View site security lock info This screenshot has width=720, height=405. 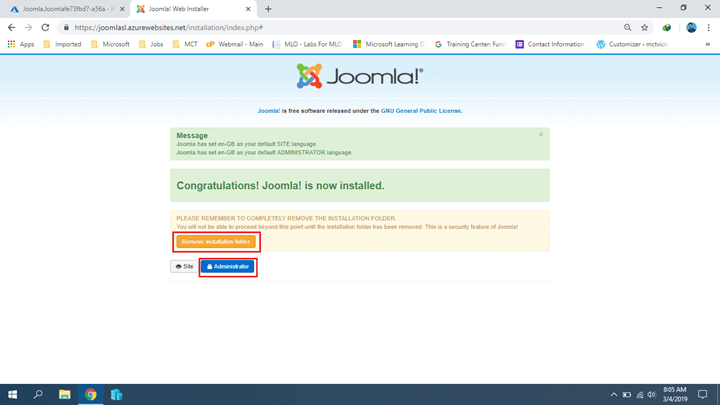[66, 28]
